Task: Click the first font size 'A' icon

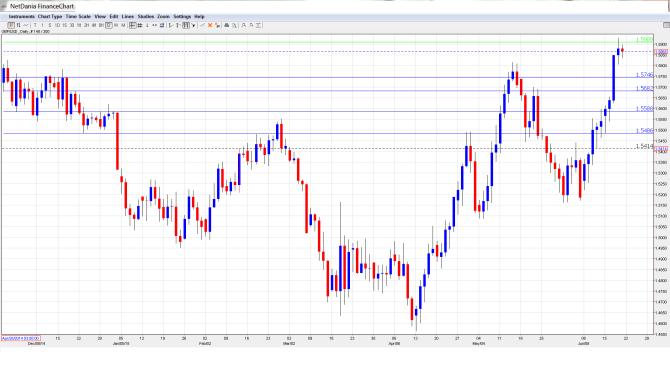Action: 244,26
